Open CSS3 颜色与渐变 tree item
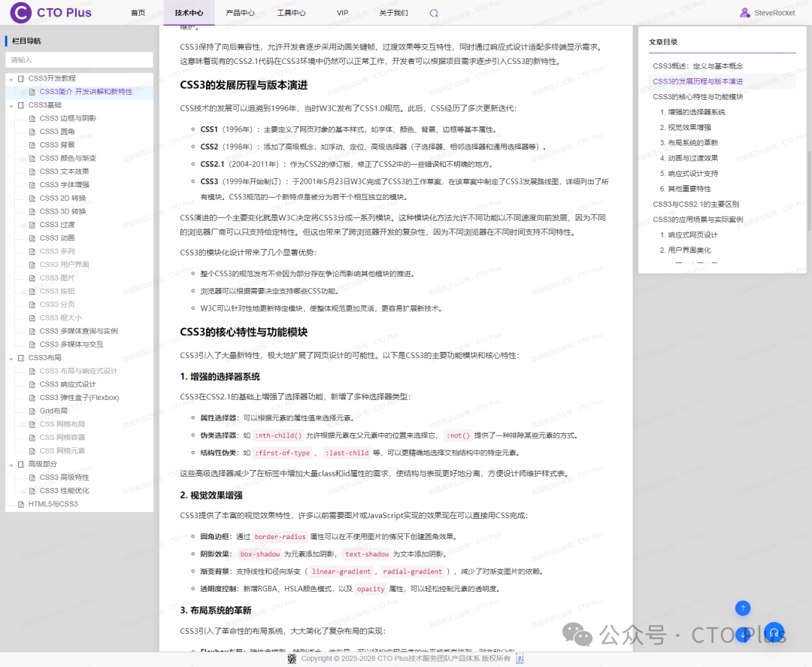 click(x=68, y=159)
